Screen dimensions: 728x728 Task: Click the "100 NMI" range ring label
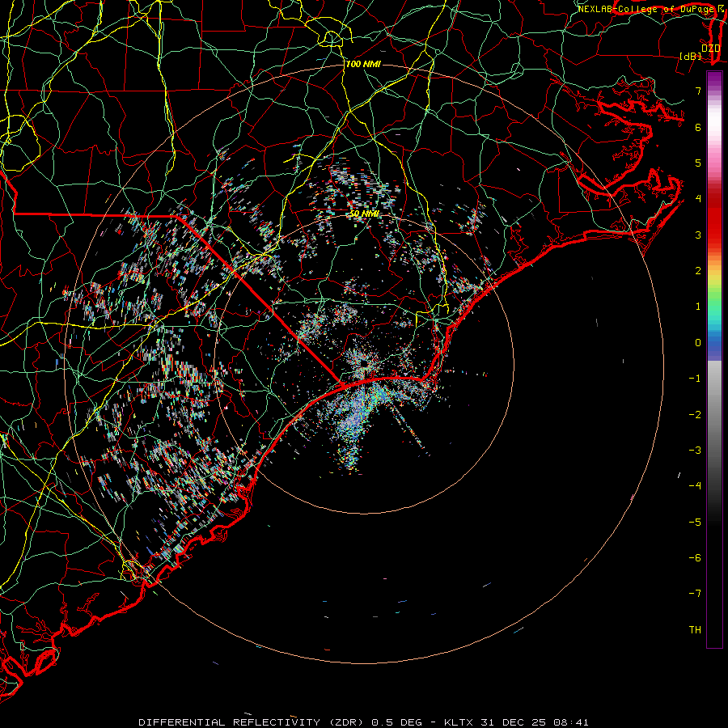(x=363, y=64)
